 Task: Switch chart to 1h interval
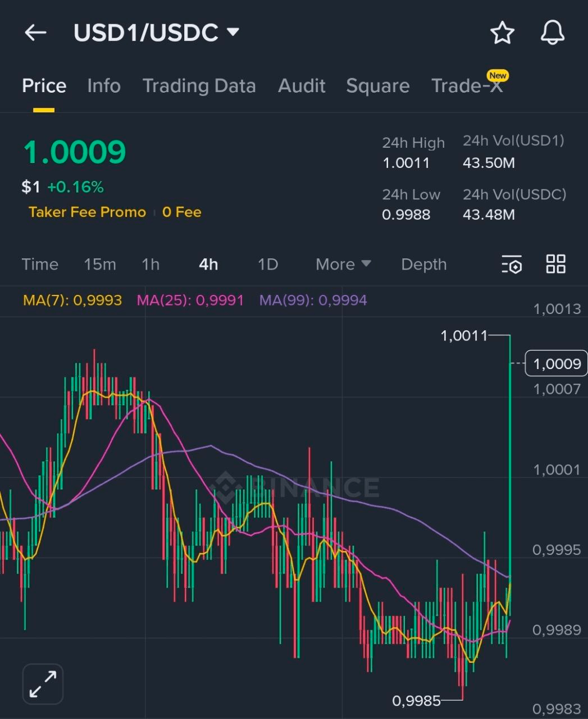[151, 264]
